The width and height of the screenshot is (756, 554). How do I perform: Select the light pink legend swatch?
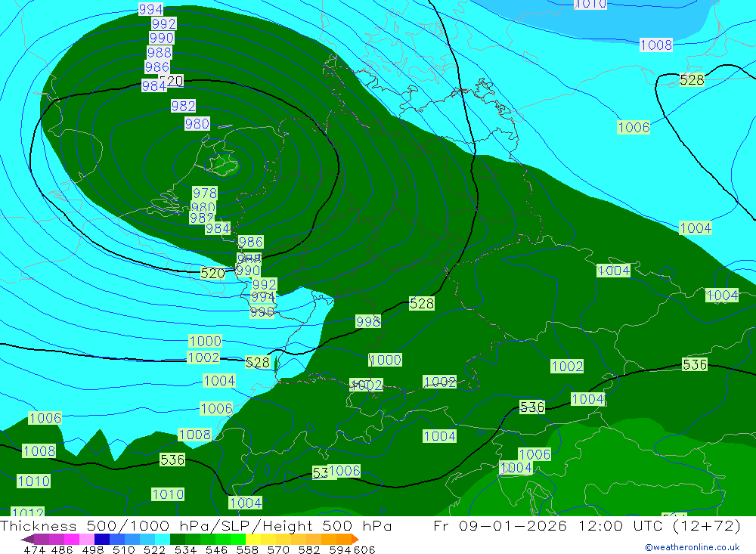[85, 539]
